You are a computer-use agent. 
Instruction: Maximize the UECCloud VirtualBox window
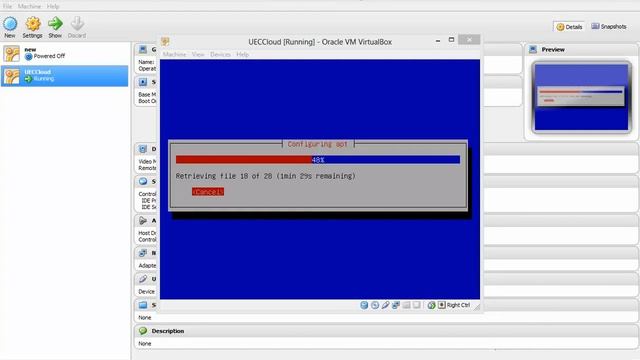click(451, 40)
